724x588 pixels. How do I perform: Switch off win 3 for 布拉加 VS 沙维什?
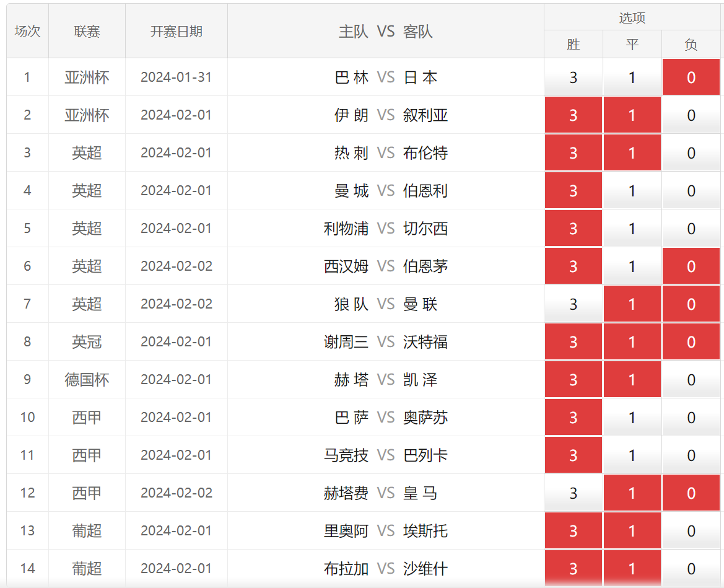click(x=573, y=569)
